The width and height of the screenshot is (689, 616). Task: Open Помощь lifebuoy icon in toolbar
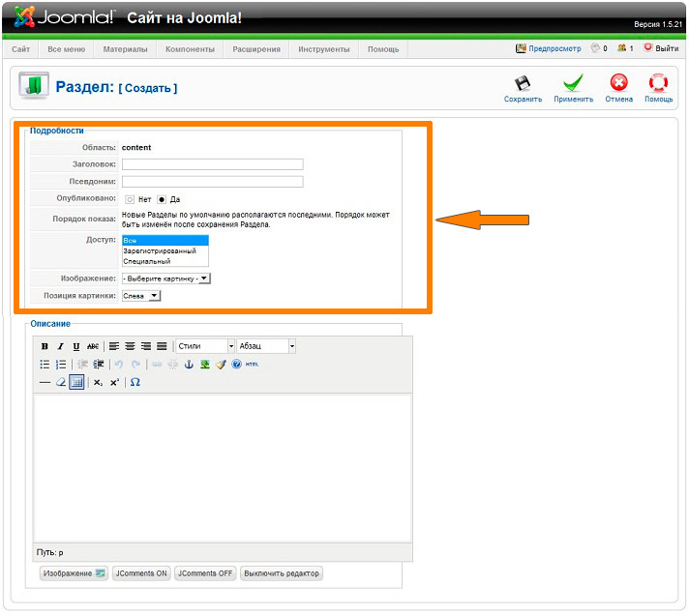coord(658,83)
